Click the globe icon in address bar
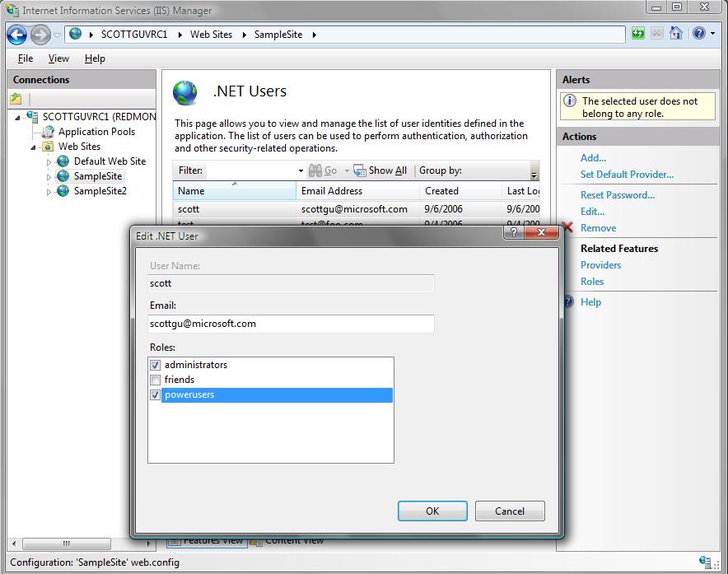Screen dimensions: 728x574 click(75, 34)
